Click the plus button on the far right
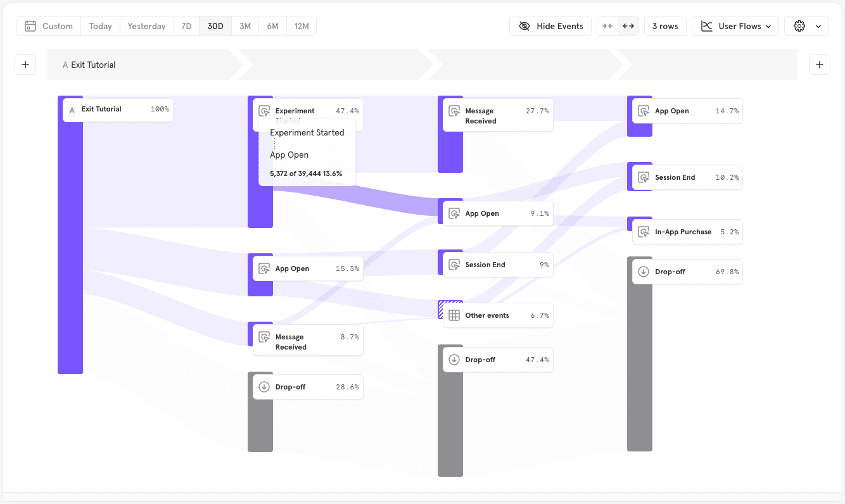The image size is (845, 504). pyautogui.click(x=820, y=64)
